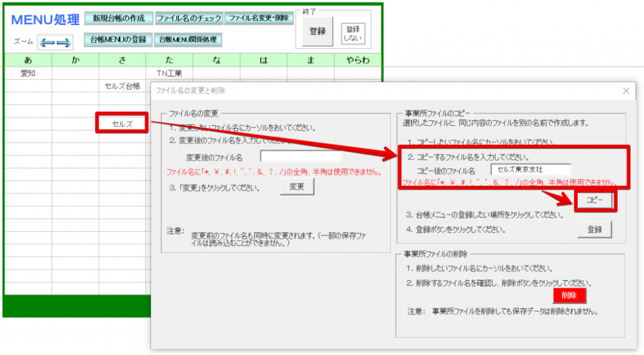This screenshot has height=355, width=644.
Task: Click the 変更後のファイル名 input field
Action: [300, 157]
